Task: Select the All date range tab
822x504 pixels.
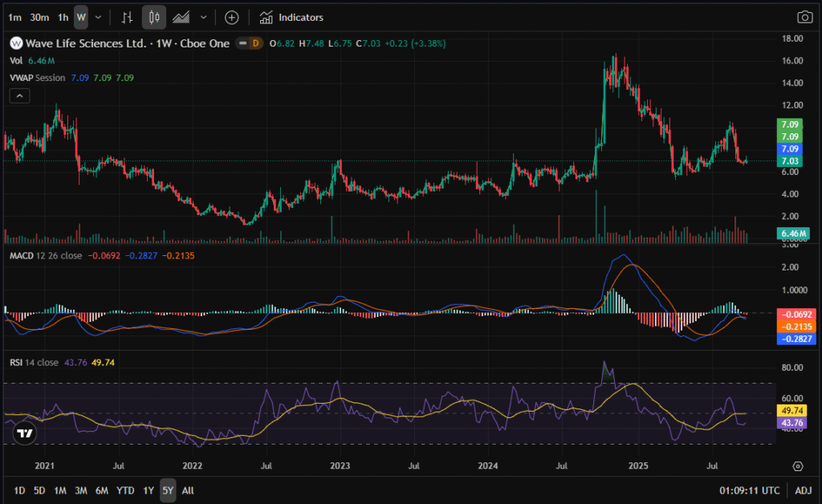Action: 188,490
